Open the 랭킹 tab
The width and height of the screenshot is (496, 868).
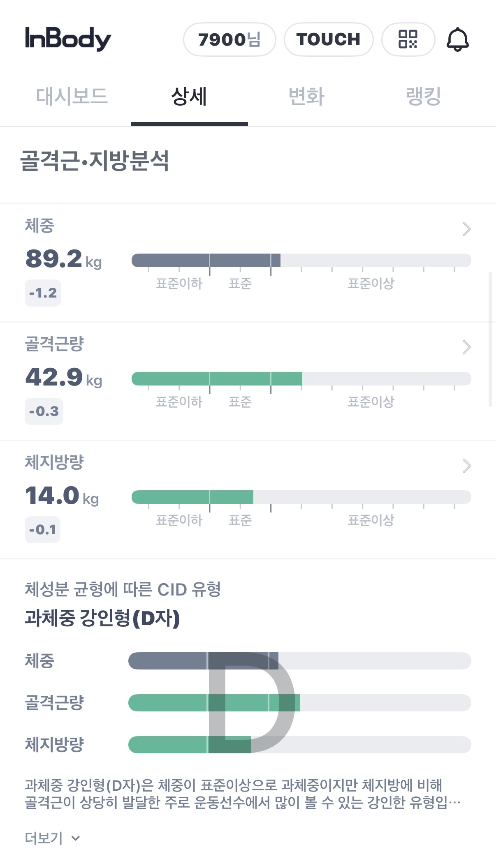pyautogui.click(x=423, y=97)
